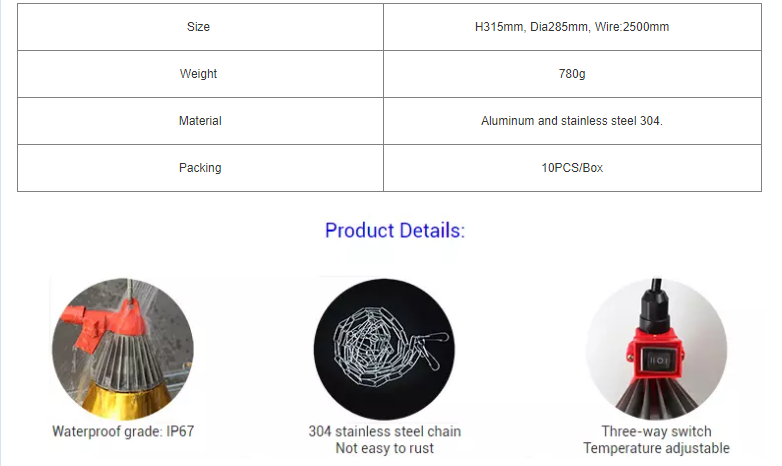Select the three-way switch lamp photo
This screenshot has width=782, height=466.
pos(655,346)
